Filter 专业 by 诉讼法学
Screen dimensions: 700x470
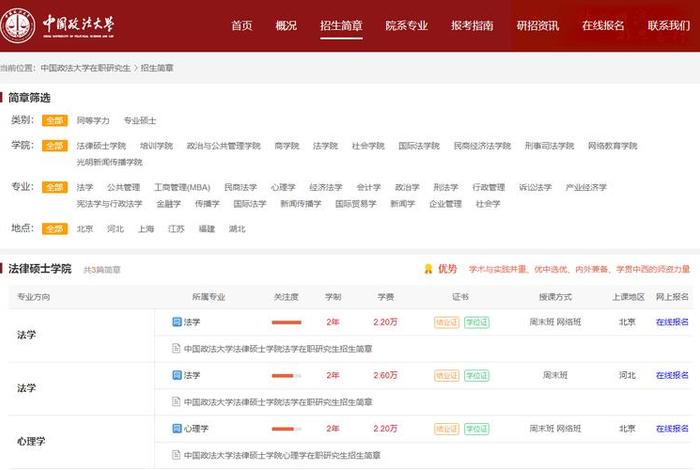point(535,187)
